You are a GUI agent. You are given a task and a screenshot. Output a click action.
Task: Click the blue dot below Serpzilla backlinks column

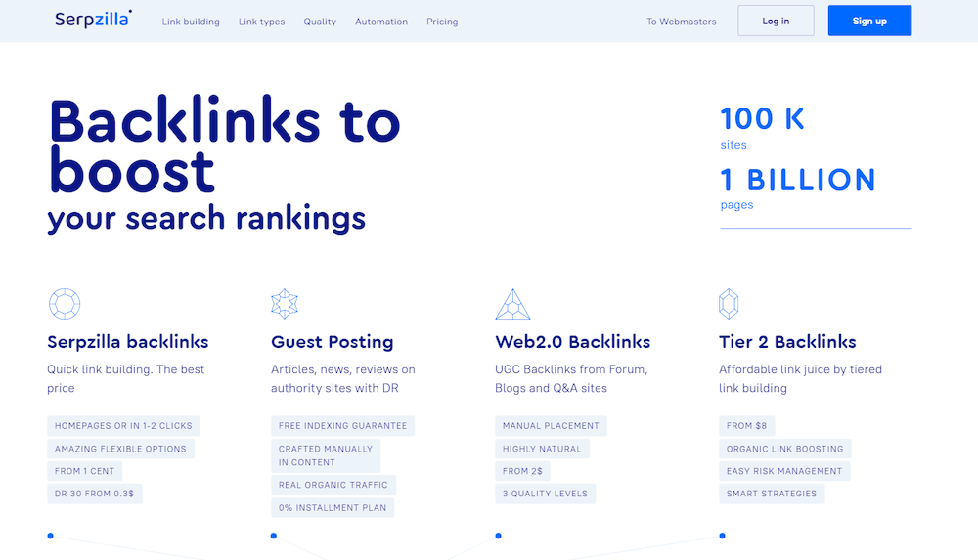(x=50, y=536)
